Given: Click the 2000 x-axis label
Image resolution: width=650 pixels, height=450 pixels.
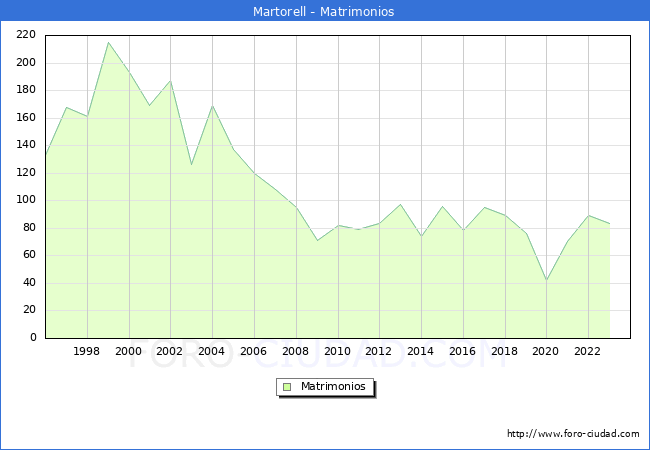Looking at the screenshot, I should (x=128, y=351).
